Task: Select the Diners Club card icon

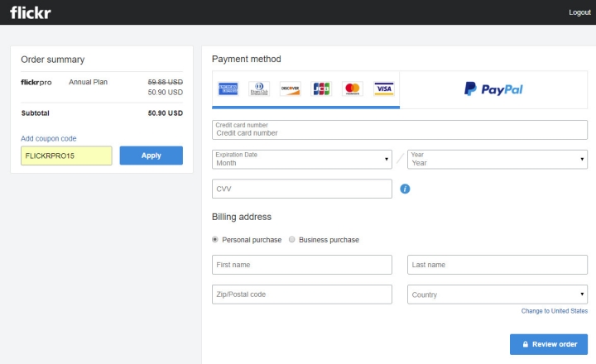Action: tap(259, 89)
